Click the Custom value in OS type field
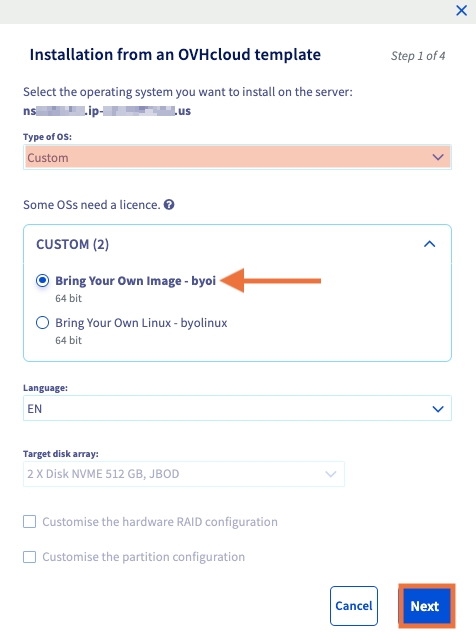The width and height of the screenshot is (476, 643). [x=48, y=157]
